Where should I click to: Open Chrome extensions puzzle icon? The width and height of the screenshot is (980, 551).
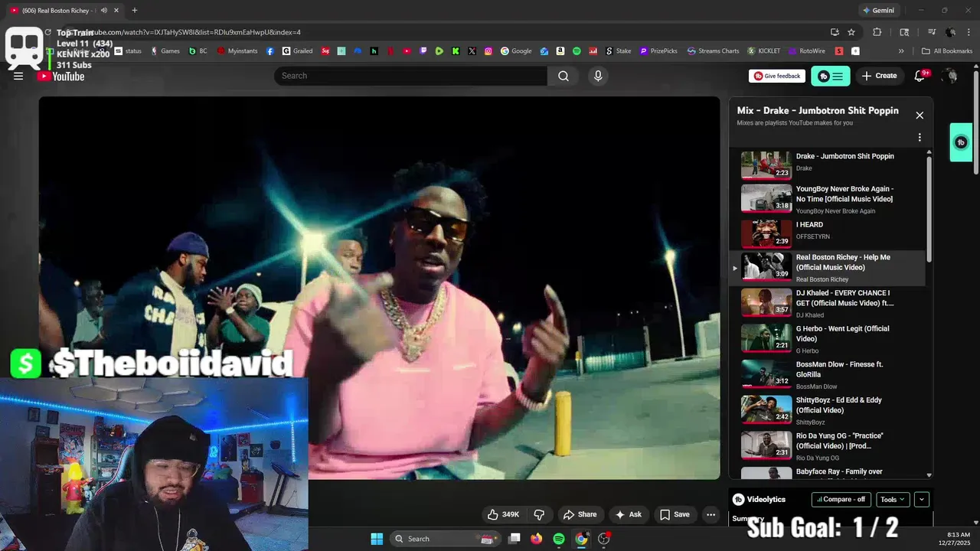tap(877, 32)
